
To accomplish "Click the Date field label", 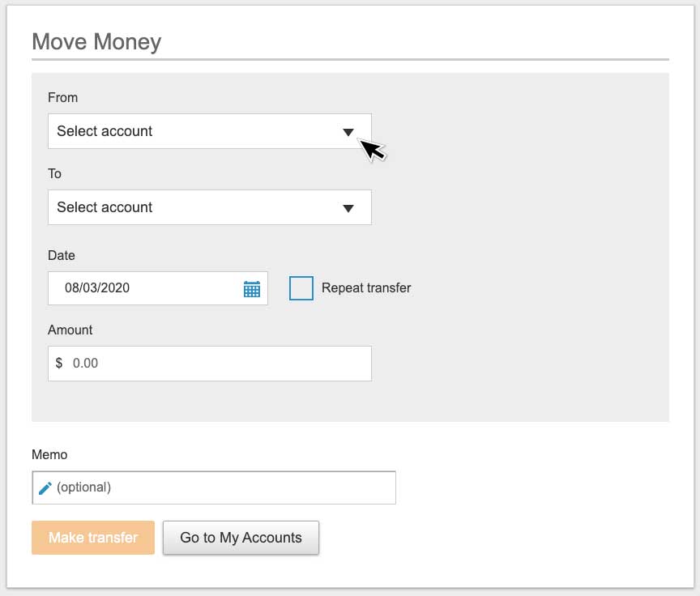I will tap(62, 255).
